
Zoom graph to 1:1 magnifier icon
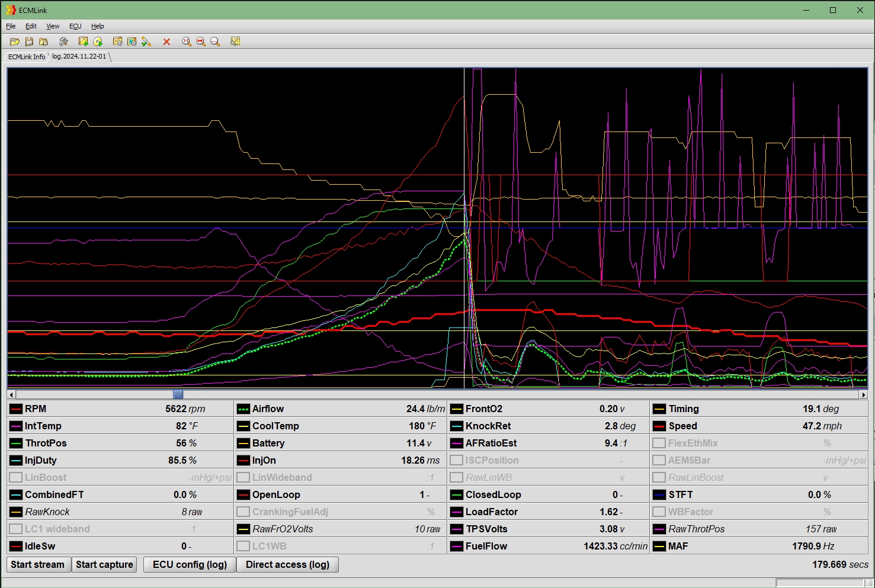click(x=187, y=41)
